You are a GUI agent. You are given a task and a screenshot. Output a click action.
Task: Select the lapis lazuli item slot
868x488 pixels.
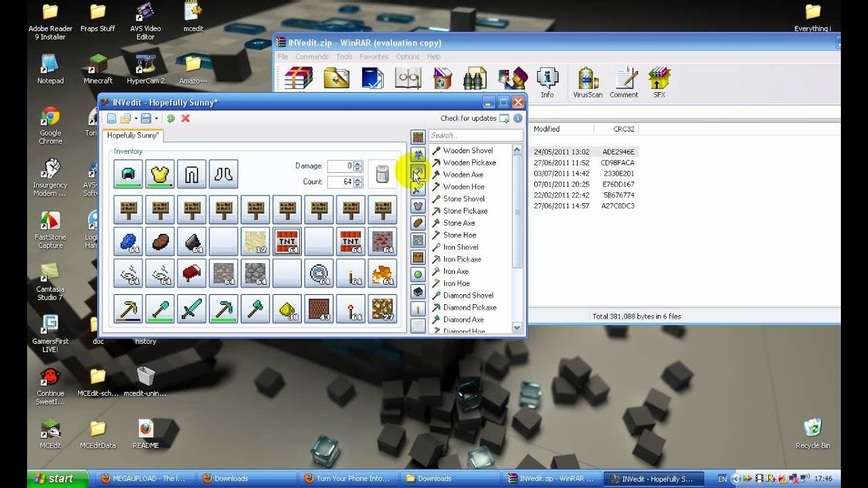(x=128, y=241)
